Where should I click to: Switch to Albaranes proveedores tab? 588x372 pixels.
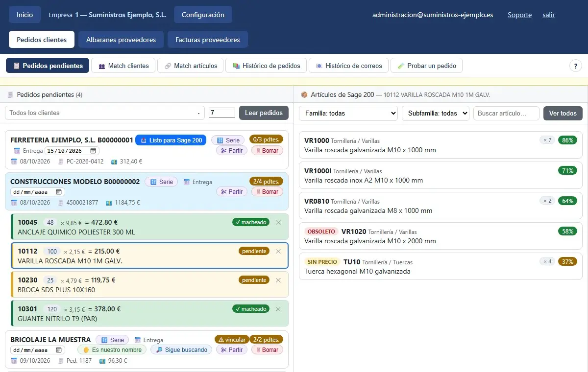(x=121, y=40)
